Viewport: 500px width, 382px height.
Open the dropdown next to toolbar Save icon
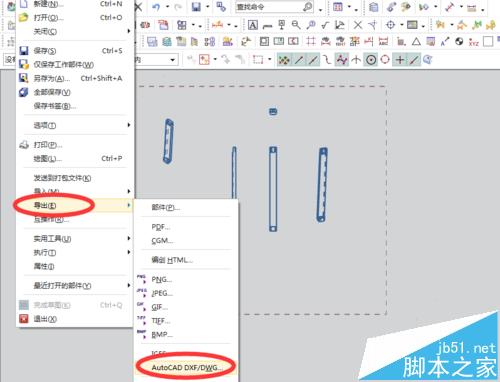coord(208,7)
